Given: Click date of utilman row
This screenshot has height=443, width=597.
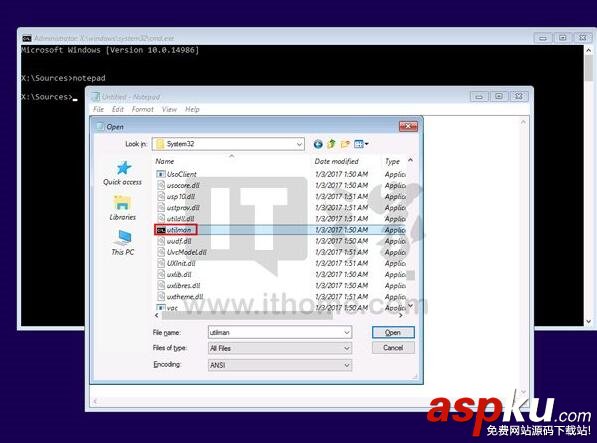Looking at the screenshot, I should [342, 230].
